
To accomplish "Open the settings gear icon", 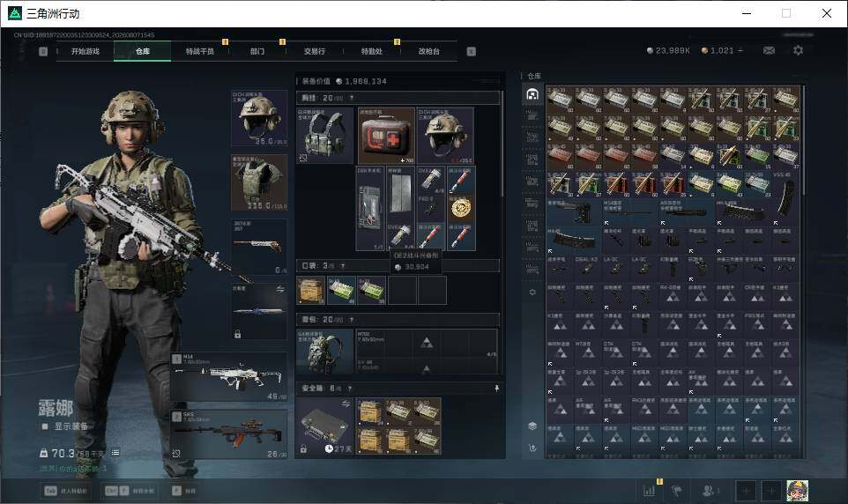I will [798, 50].
